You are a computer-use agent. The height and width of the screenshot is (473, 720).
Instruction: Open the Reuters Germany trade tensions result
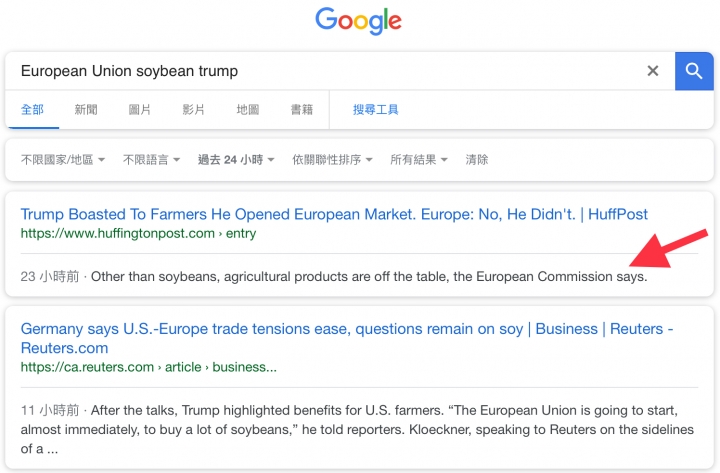click(347, 338)
